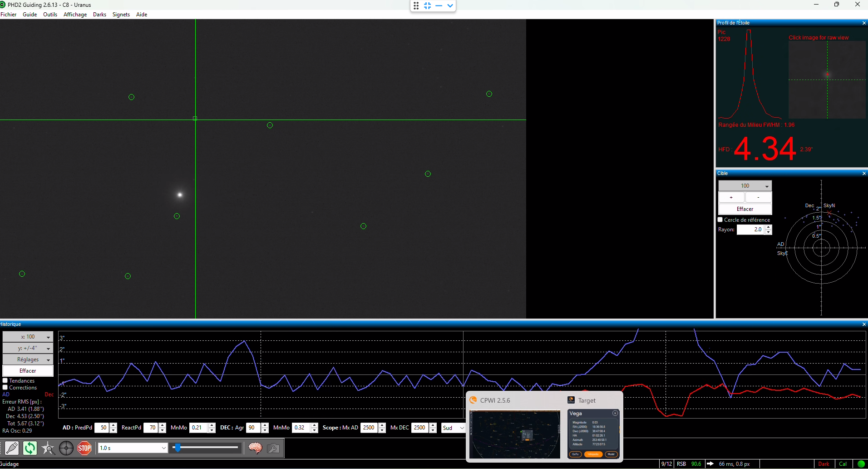The width and height of the screenshot is (868, 469).
Task: Click the - zoom button in Cible
Action: click(759, 197)
